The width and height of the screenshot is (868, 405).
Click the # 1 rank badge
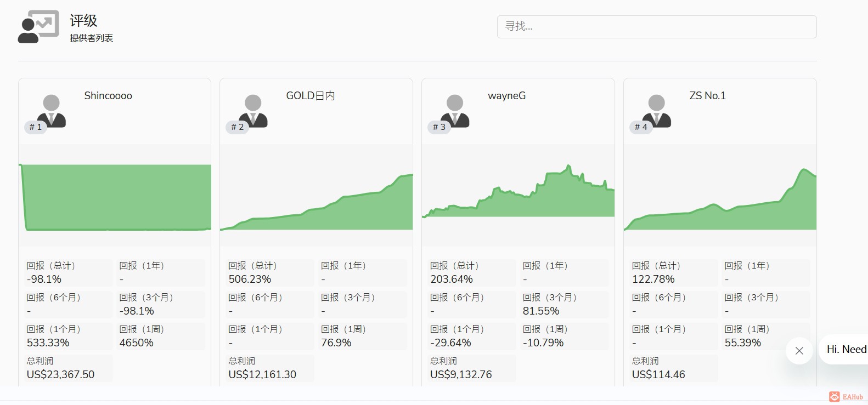35,127
